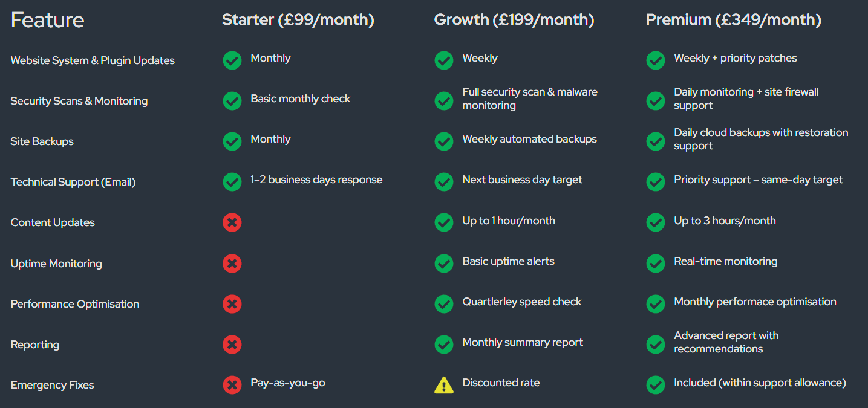Click the red cross for Starter Uptime Monitoring
The height and width of the screenshot is (408, 868).
[x=232, y=264]
